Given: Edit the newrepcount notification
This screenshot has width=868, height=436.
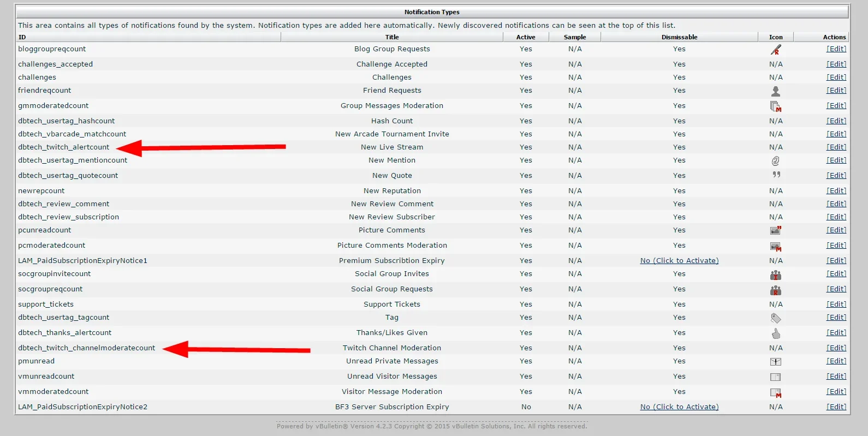Looking at the screenshot, I should coord(836,190).
